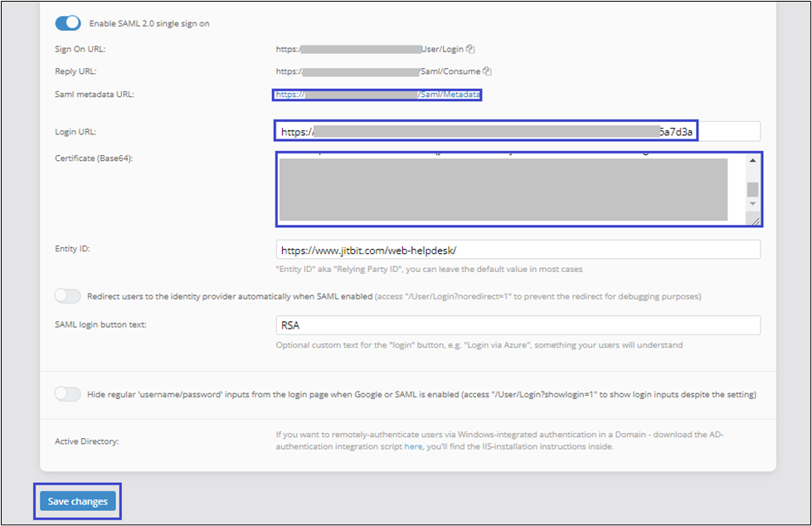Click the 'here' AD script download link
The height and width of the screenshot is (526, 812).
pyautogui.click(x=413, y=446)
